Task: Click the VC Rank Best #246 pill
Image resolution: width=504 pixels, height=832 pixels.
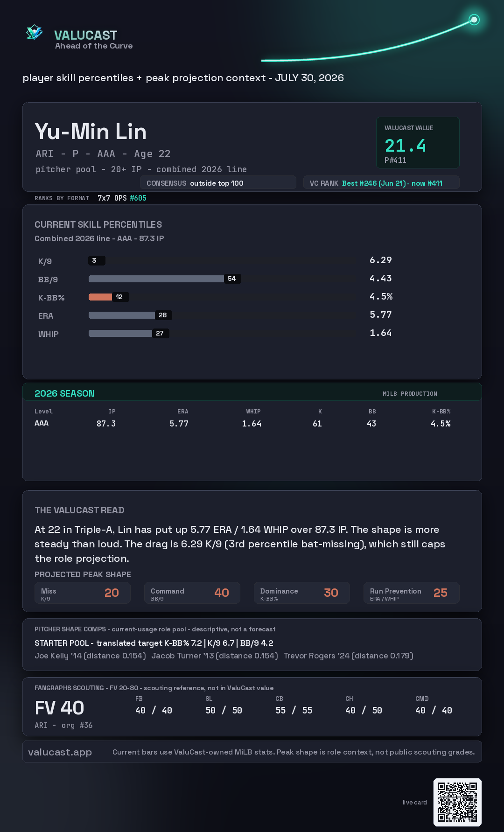Action: click(381, 183)
